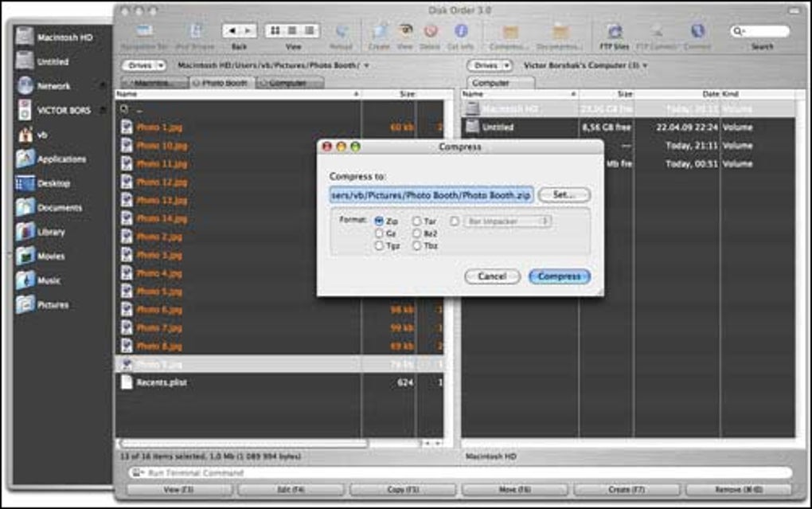This screenshot has height=509, width=812.
Task: Switch to the Computer tab in left pane
Action: [290, 83]
